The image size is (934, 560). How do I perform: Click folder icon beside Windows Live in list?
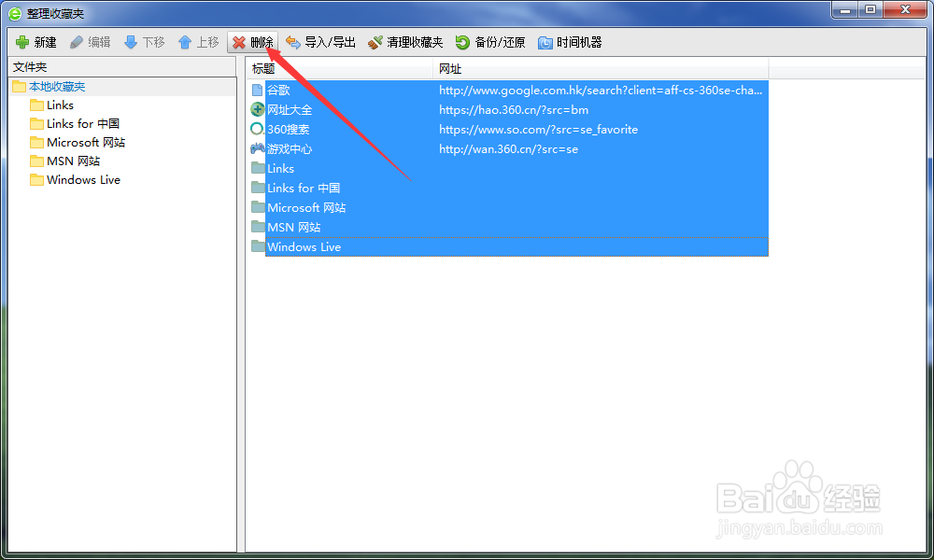tap(258, 246)
